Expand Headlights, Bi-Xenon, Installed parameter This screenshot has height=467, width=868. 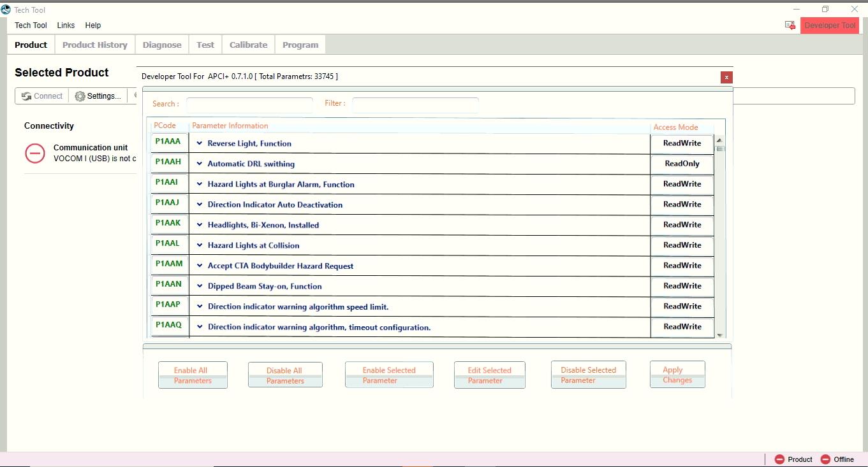pos(198,225)
